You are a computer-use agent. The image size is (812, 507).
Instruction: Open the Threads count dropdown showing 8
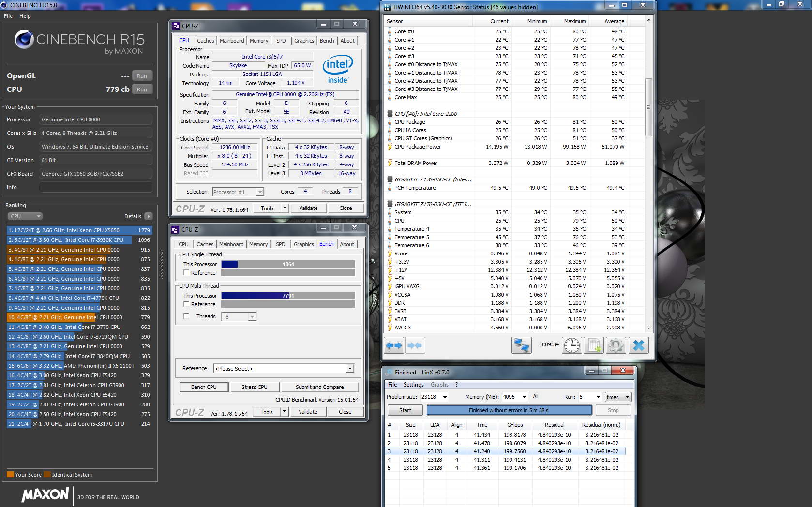239,317
